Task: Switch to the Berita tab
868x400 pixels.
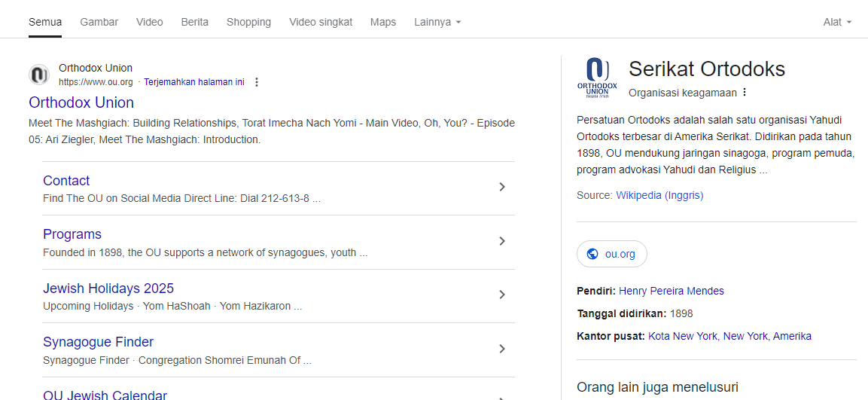Action: 195,22
